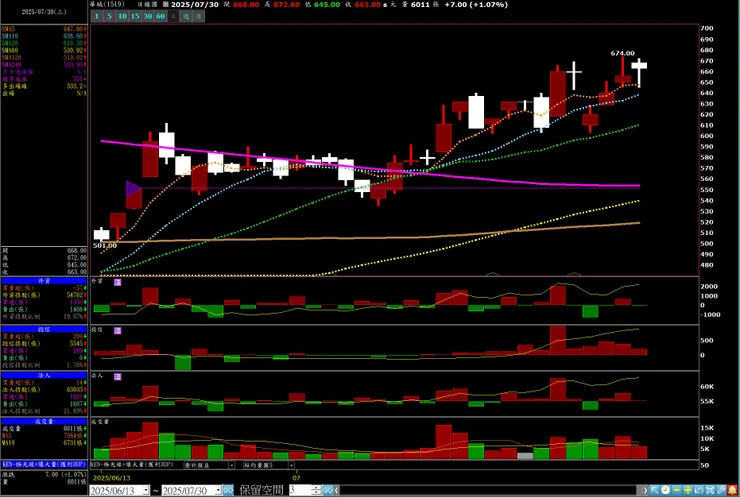The height and width of the screenshot is (497, 740).
Task: Click the return arrow icon in bottom toolbar
Action: point(698,490)
